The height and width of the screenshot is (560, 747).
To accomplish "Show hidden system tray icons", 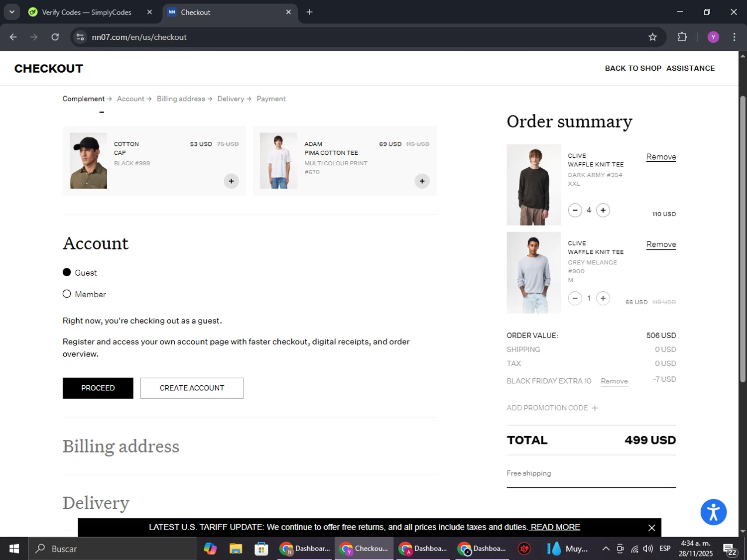I will [x=606, y=549].
